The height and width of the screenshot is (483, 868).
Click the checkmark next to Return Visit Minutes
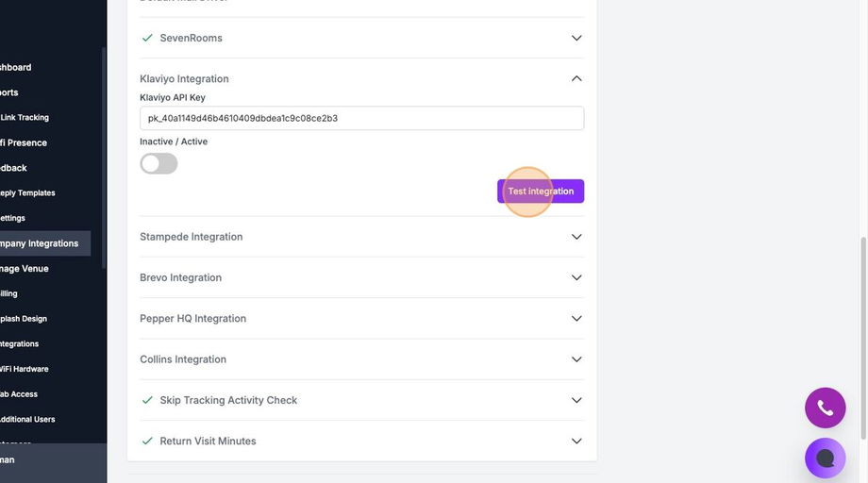click(x=147, y=441)
